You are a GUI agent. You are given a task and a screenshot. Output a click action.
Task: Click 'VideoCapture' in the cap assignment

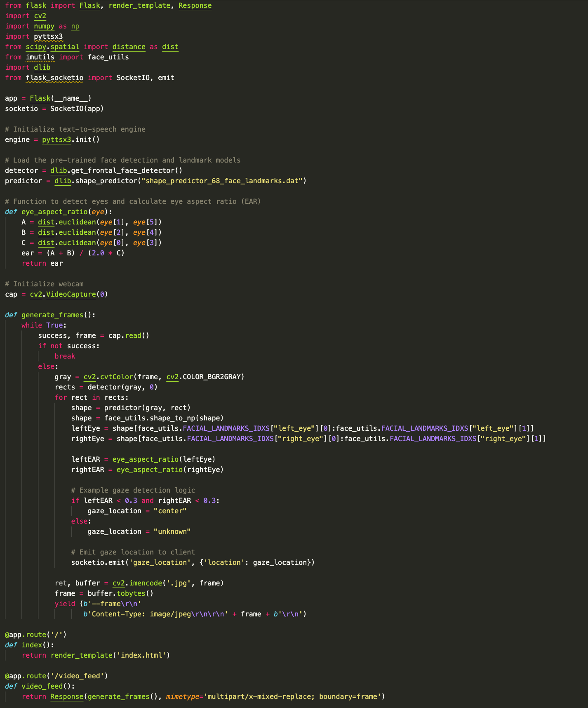coord(71,295)
